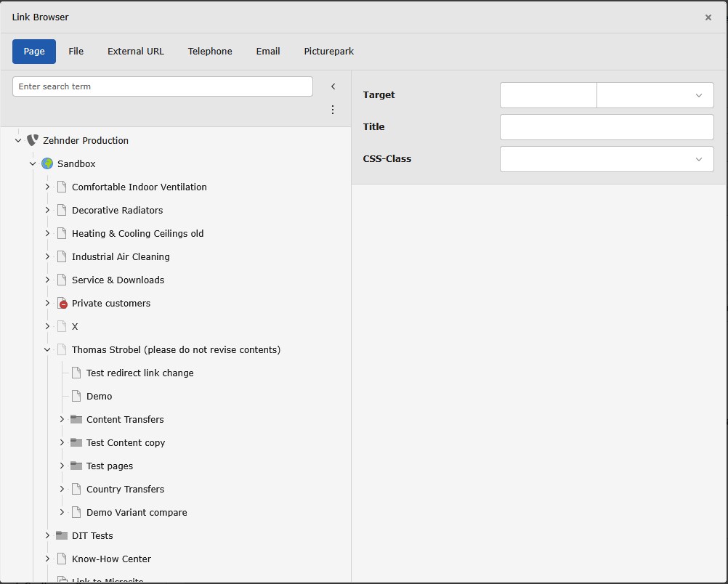
Task: Expand the Know-How Center node
Action: tap(47, 559)
